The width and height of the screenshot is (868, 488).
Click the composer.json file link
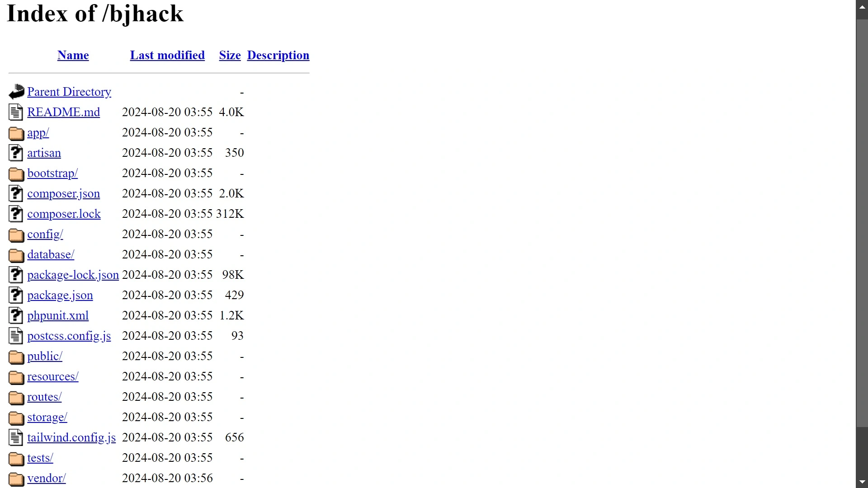click(63, 193)
